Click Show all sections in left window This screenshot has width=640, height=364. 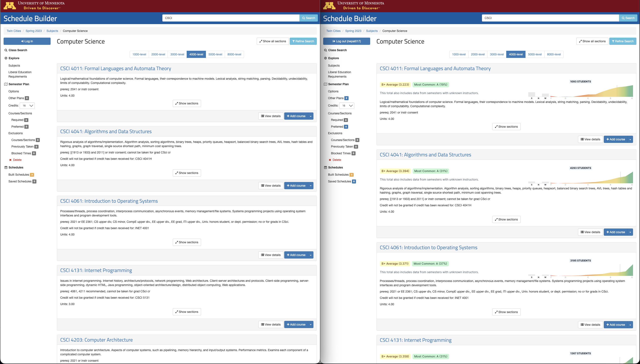(273, 41)
